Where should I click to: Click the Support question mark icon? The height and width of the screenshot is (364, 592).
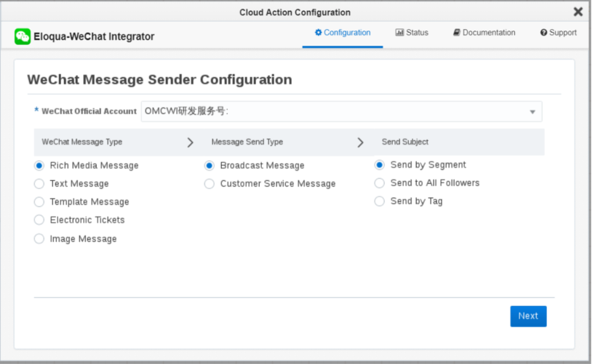pyautogui.click(x=543, y=33)
